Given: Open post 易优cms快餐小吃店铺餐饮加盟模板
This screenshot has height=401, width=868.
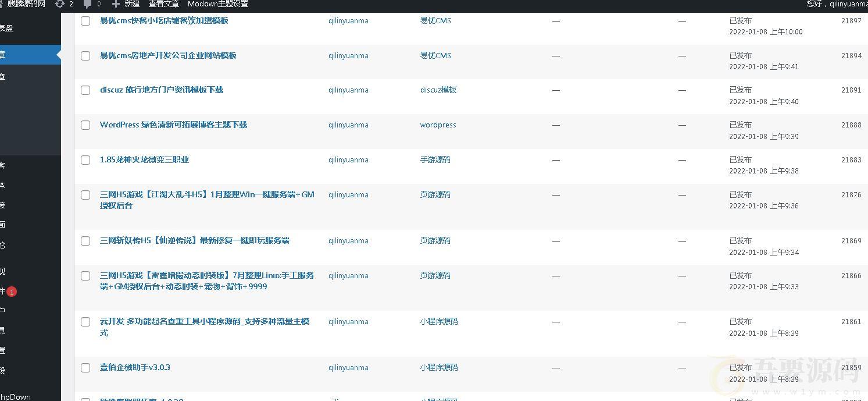Looking at the screenshot, I should click(x=164, y=20).
